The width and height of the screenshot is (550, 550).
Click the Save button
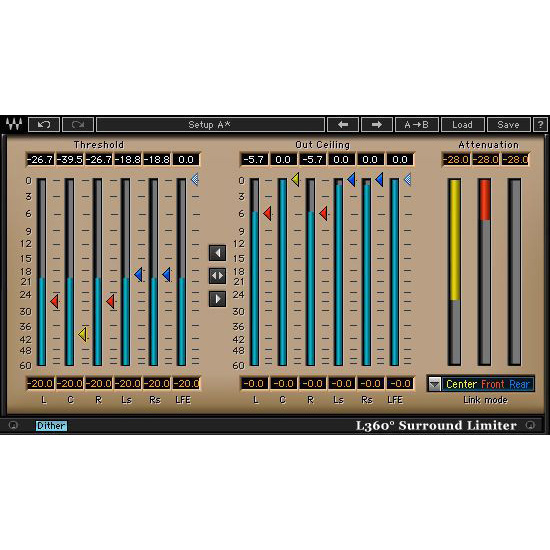(x=509, y=125)
